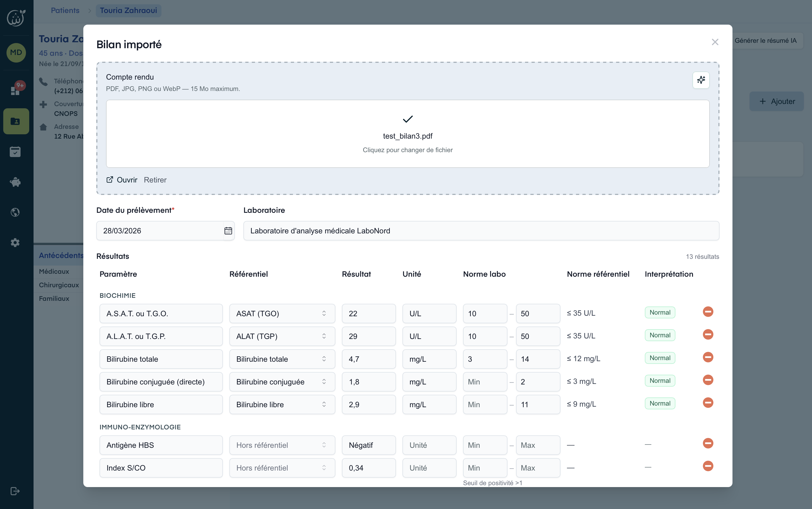Click the file drop zone to change file
The width and height of the screenshot is (812, 509).
[408, 134]
